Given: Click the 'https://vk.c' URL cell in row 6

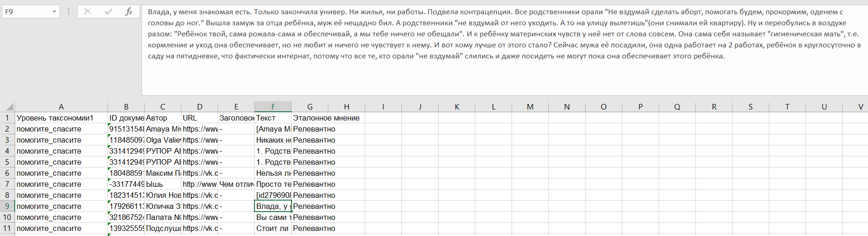Looking at the screenshot, I should tap(200, 173).
